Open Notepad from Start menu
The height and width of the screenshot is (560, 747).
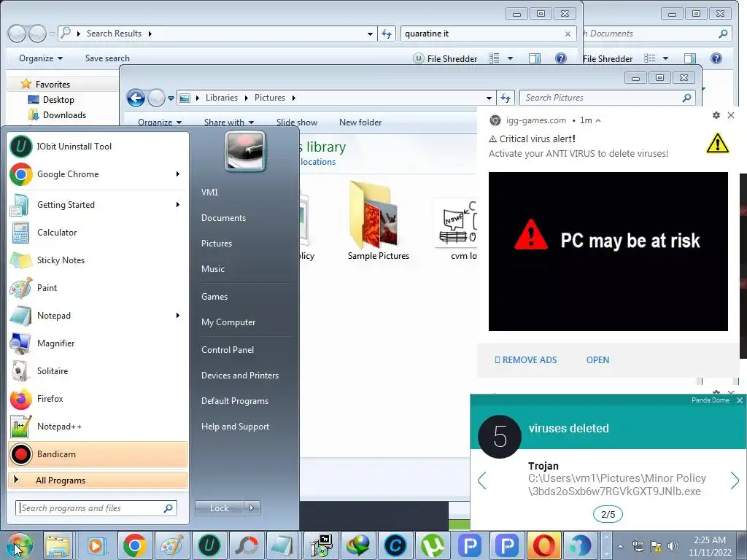tap(98, 315)
